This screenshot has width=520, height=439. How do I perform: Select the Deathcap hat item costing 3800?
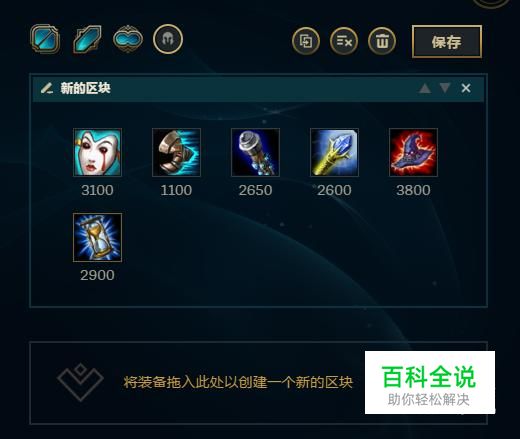pos(413,152)
